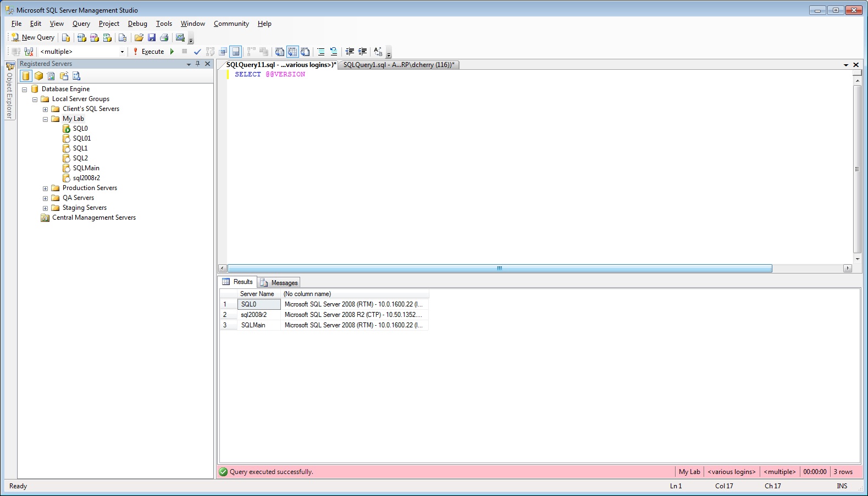This screenshot has height=496, width=868.
Task: Open Registered Servers window position menu
Action: pyautogui.click(x=189, y=64)
